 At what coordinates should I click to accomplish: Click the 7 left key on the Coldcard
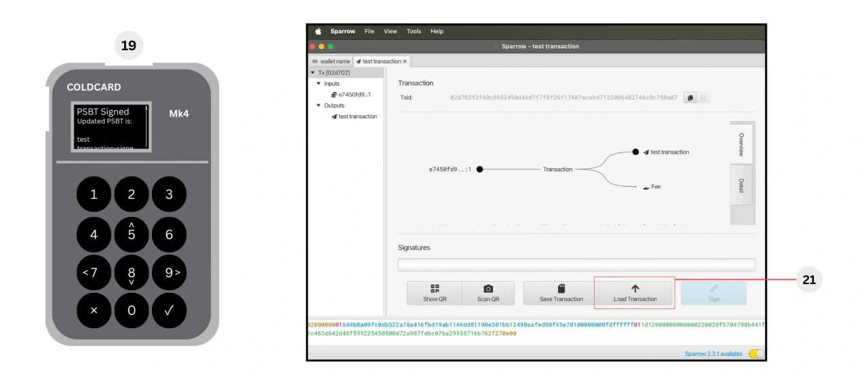point(94,272)
